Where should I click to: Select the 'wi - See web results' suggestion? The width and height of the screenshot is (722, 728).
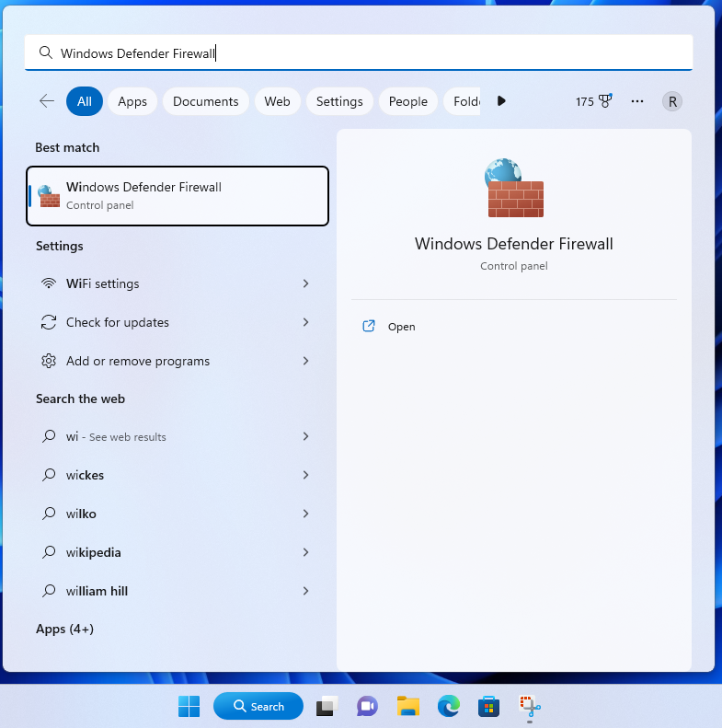178,436
